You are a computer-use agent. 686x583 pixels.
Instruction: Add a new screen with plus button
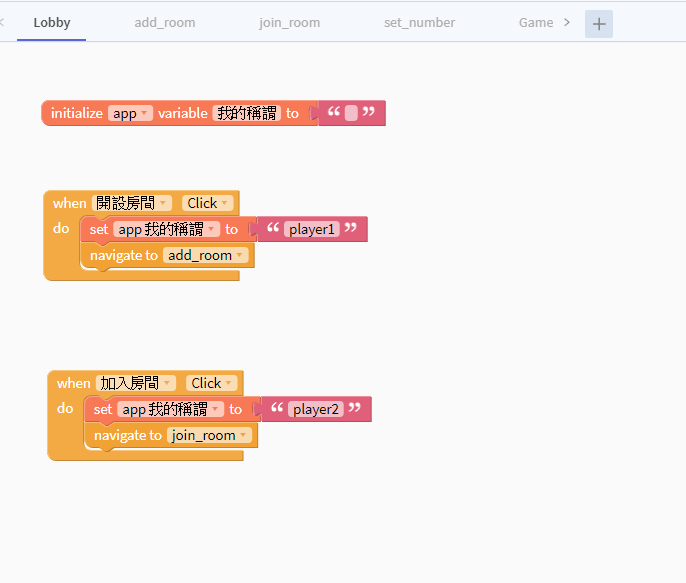point(598,24)
